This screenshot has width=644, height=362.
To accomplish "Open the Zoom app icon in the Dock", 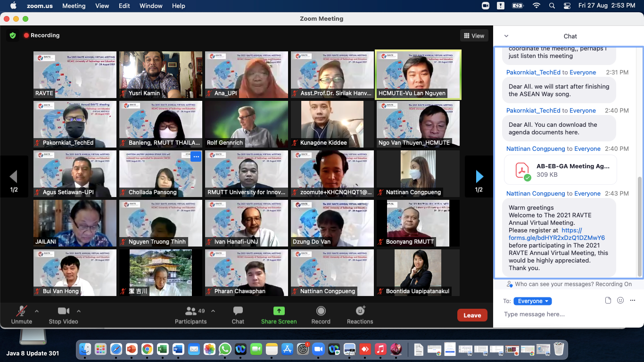I will (x=318, y=349).
